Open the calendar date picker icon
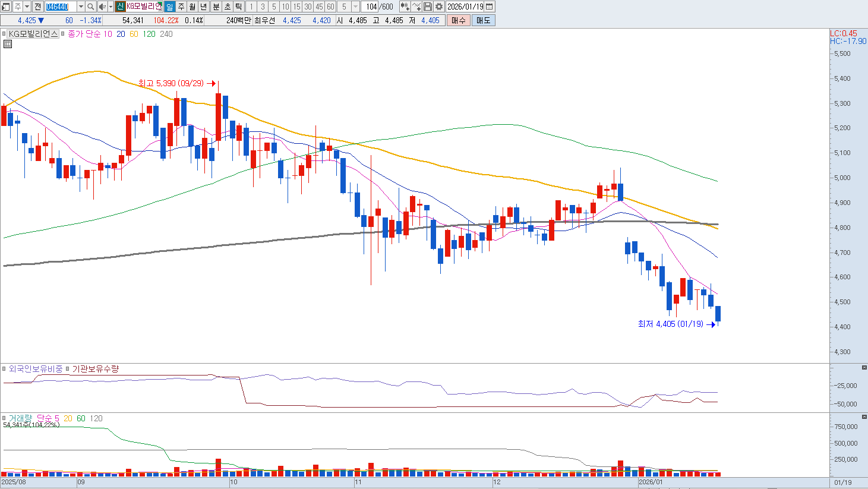This screenshot has height=489, width=868. (490, 7)
